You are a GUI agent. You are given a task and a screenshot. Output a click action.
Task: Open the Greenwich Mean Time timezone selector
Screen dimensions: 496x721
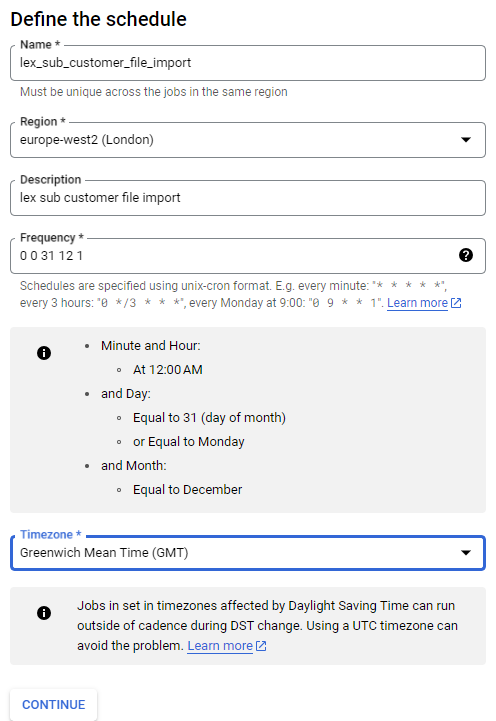tap(248, 553)
